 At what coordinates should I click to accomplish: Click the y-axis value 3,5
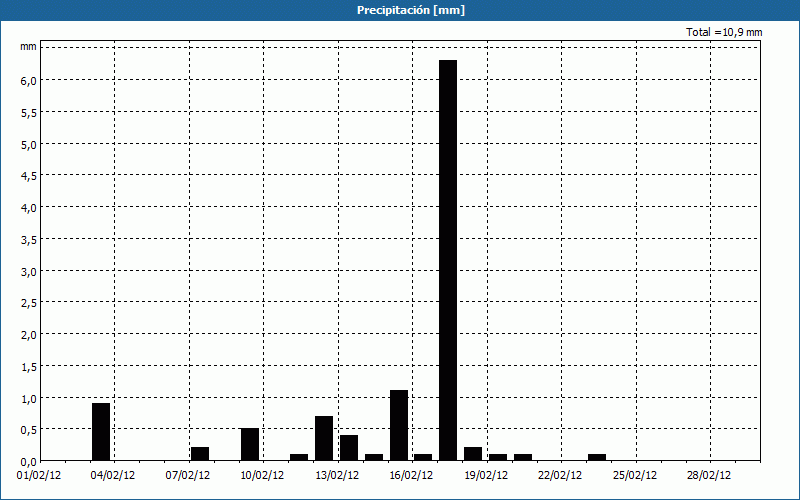pos(29,240)
